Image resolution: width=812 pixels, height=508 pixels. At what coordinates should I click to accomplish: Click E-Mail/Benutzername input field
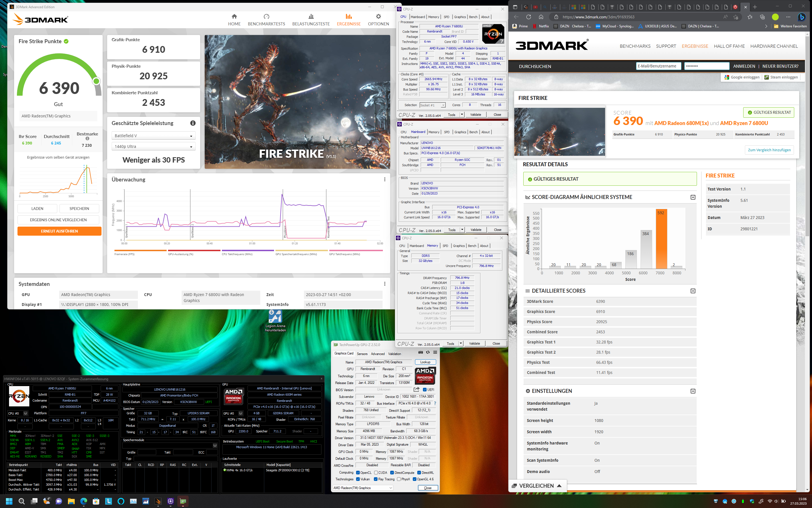pos(658,66)
